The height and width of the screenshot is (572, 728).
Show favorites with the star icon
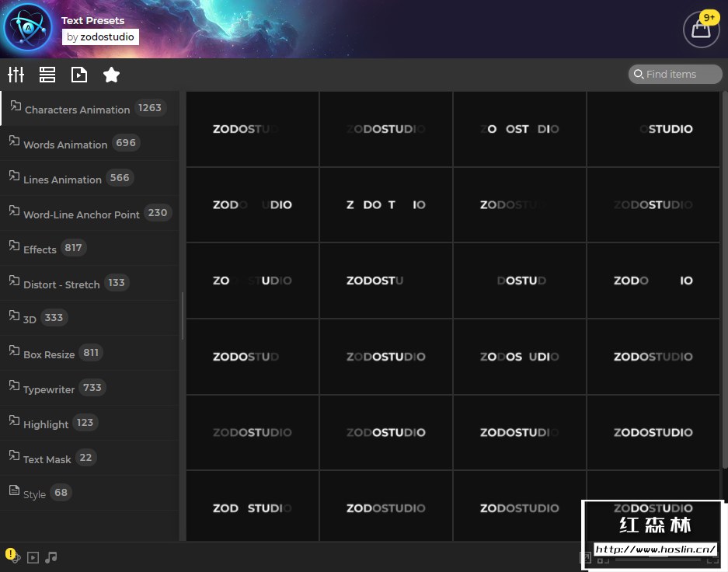(111, 75)
